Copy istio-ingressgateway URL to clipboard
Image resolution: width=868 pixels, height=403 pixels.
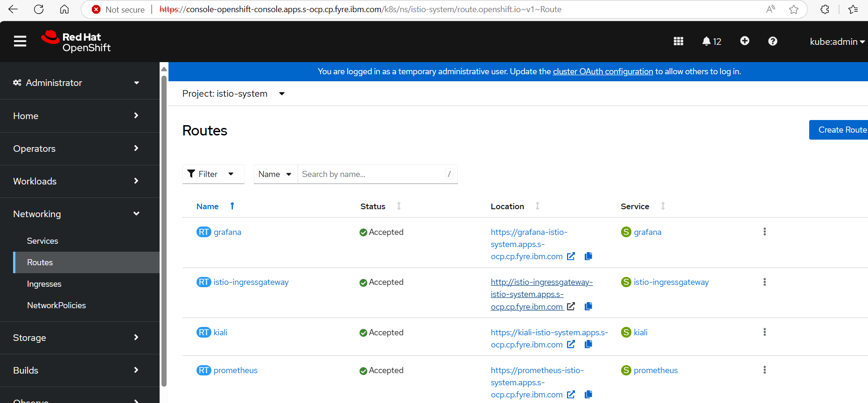coord(588,306)
